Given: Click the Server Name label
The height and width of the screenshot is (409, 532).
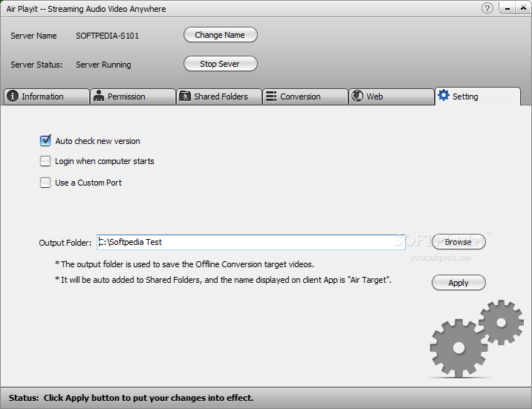Looking at the screenshot, I should pos(33,36).
